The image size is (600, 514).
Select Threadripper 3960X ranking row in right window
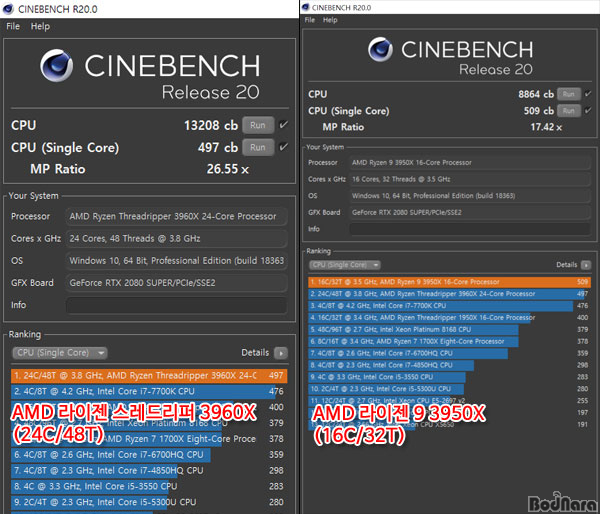coord(450,294)
